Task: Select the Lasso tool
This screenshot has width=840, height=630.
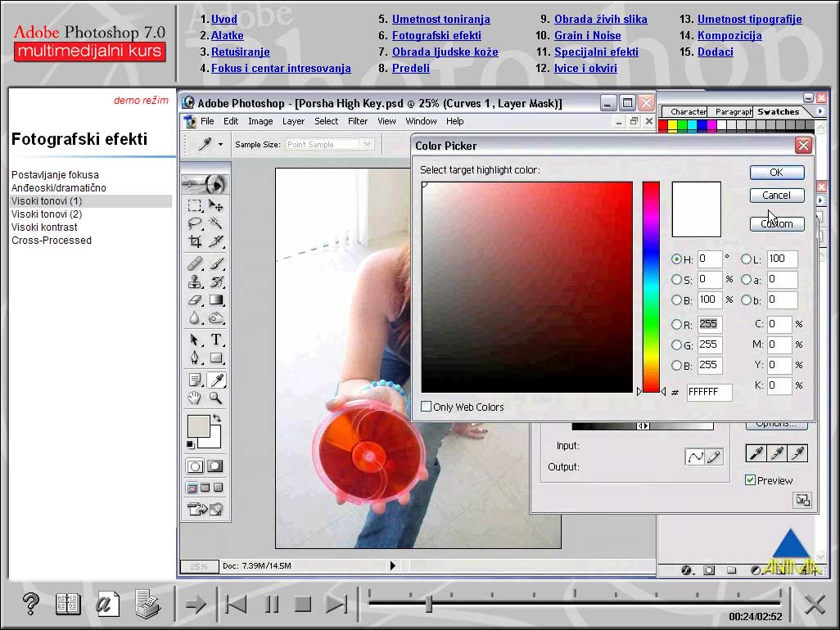Action: click(194, 221)
